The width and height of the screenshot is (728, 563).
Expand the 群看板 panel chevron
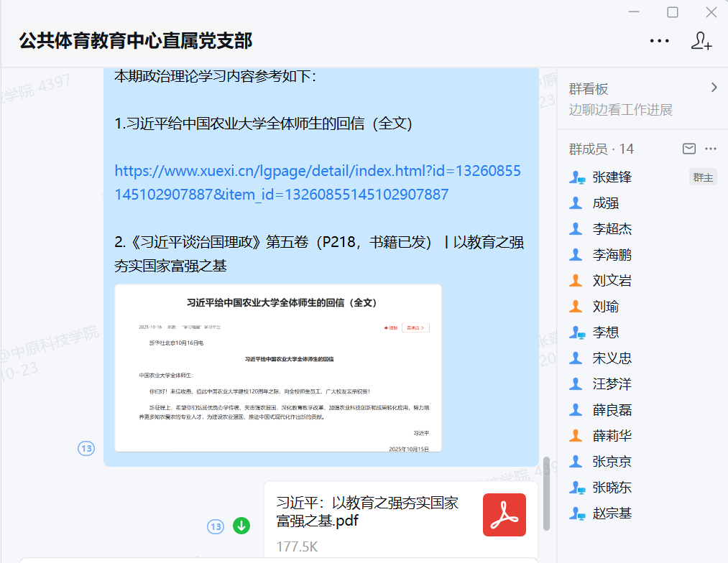pyautogui.click(x=714, y=88)
